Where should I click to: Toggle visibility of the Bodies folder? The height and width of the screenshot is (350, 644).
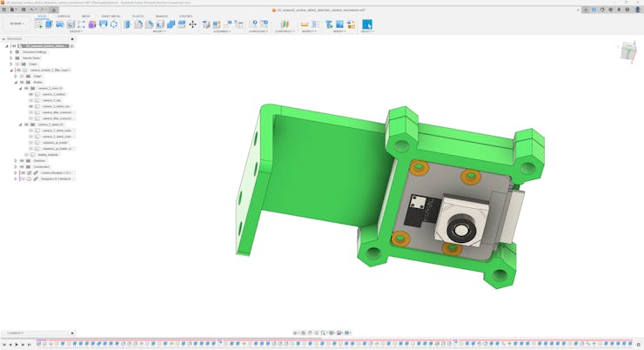(x=22, y=82)
